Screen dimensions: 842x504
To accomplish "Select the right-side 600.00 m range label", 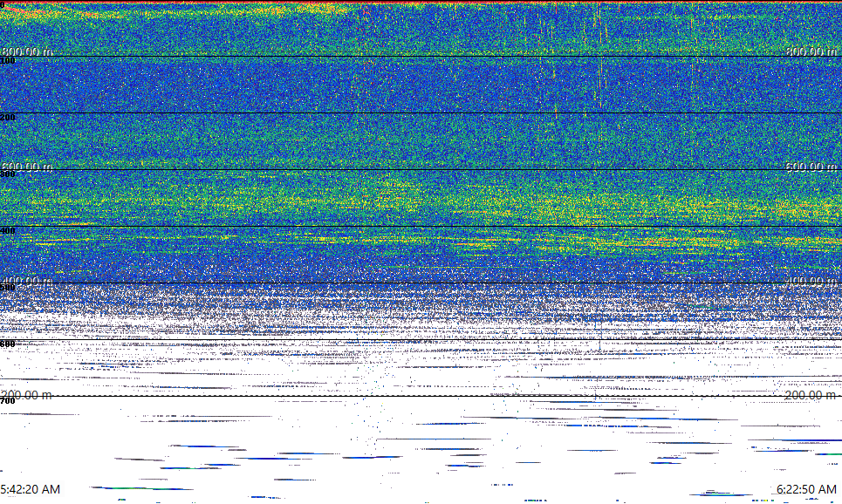I will 811,167.
